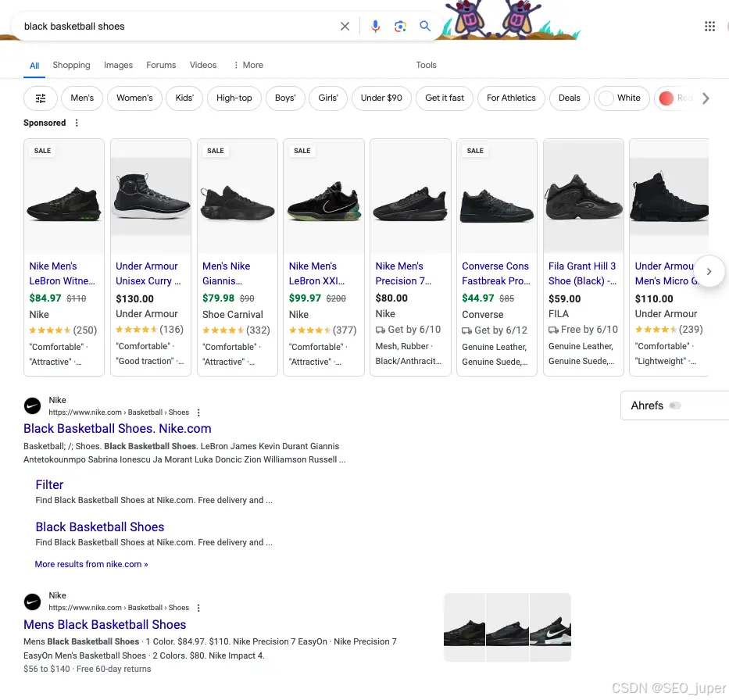Expand the More search types menu
The width and height of the screenshot is (729, 700).
(x=248, y=65)
